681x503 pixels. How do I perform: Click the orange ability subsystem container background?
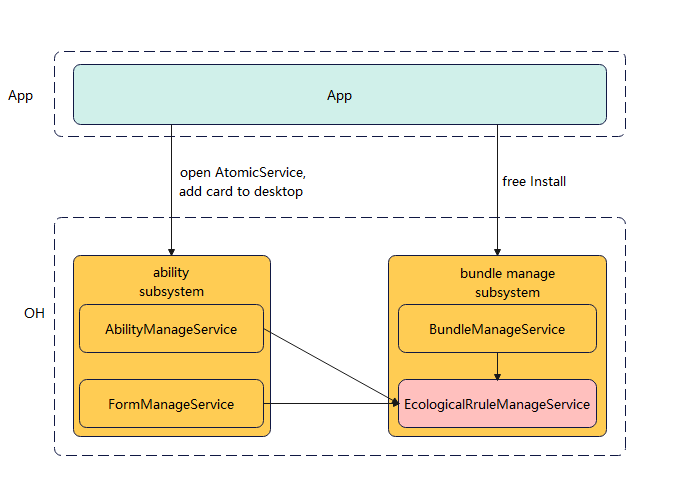171,366
